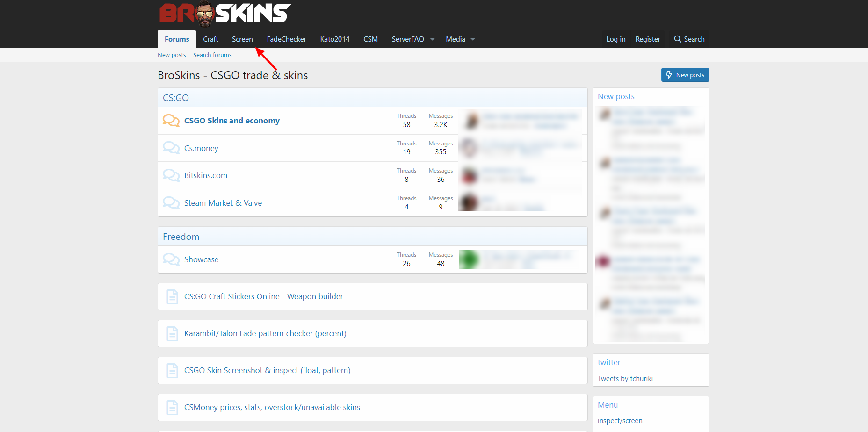This screenshot has height=432, width=868.
Task: Open CS:GO Craft Stickers Online - Weapon builder
Action: [264, 296]
